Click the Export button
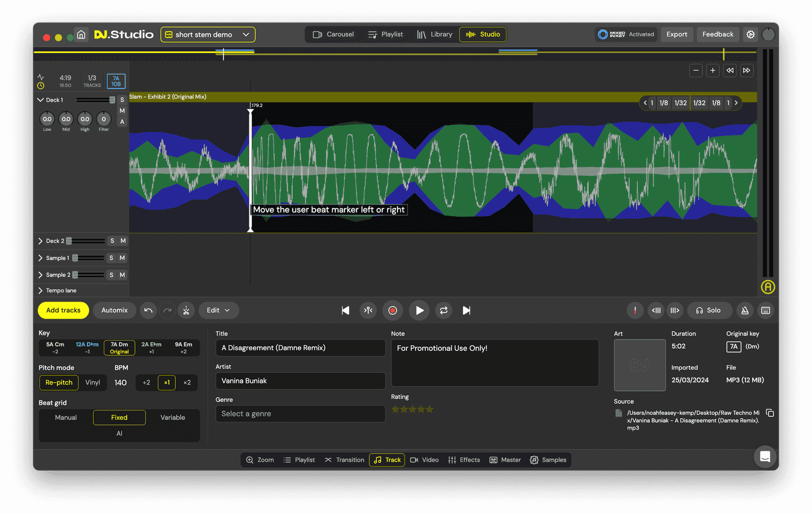 click(x=677, y=34)
